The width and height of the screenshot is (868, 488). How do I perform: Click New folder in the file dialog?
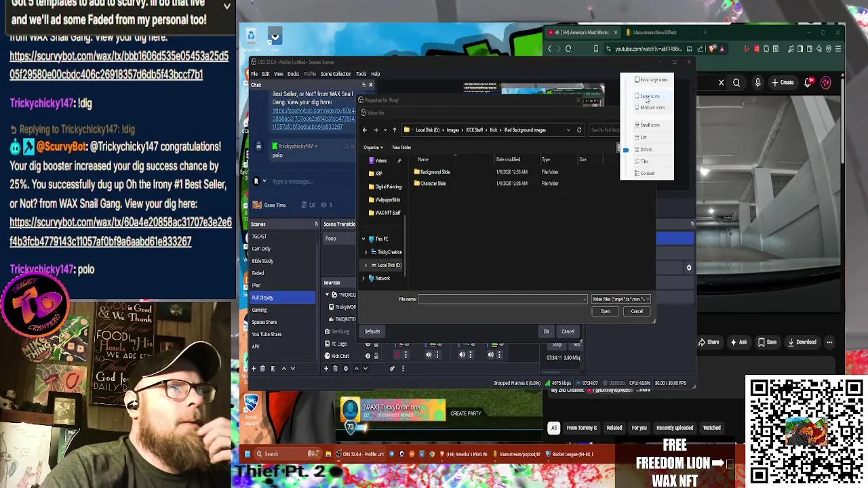coord(401,148)
